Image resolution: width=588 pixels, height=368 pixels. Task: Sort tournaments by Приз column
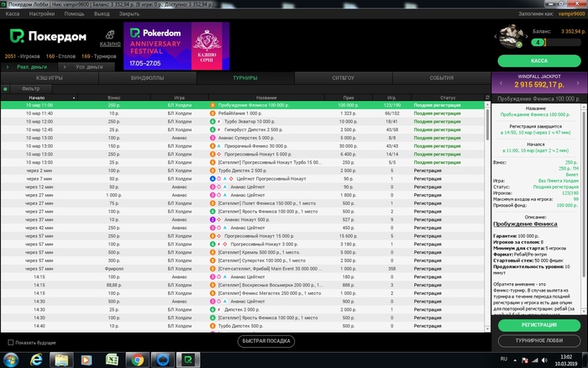(x=349, y=97)
